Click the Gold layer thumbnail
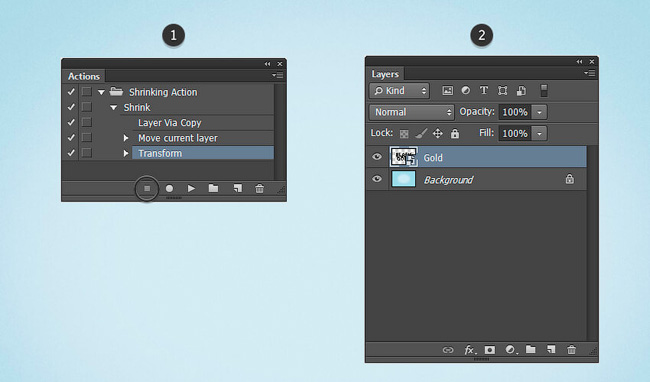 tap(403, 157)
